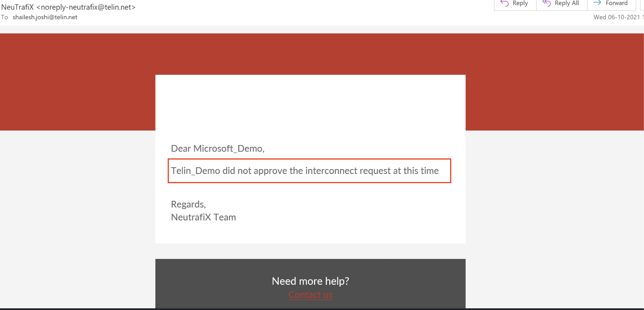
Task: Select recipient shailesh.joshi@telin.net
Action: [45, 17]
